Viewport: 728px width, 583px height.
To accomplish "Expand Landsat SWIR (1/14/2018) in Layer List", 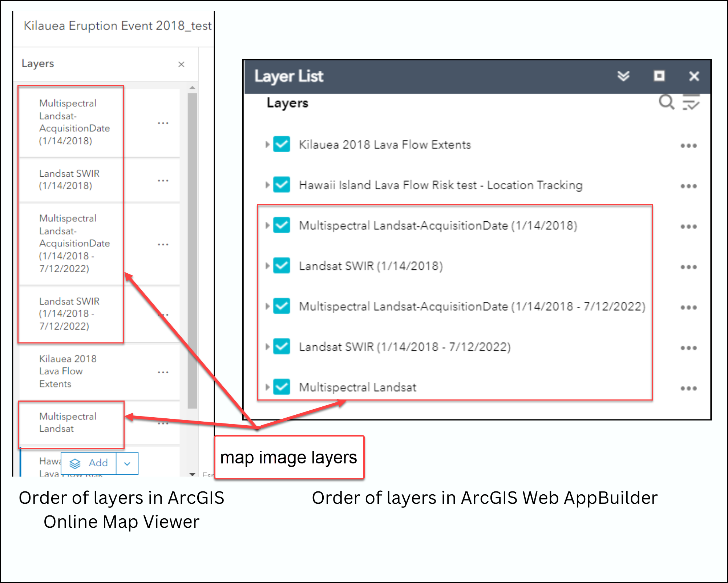I will coord(267,266).
